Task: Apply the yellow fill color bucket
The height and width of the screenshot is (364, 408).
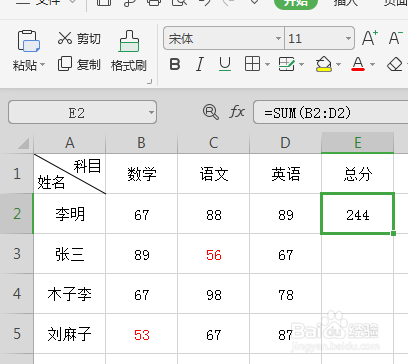Action: click(324, 64)
